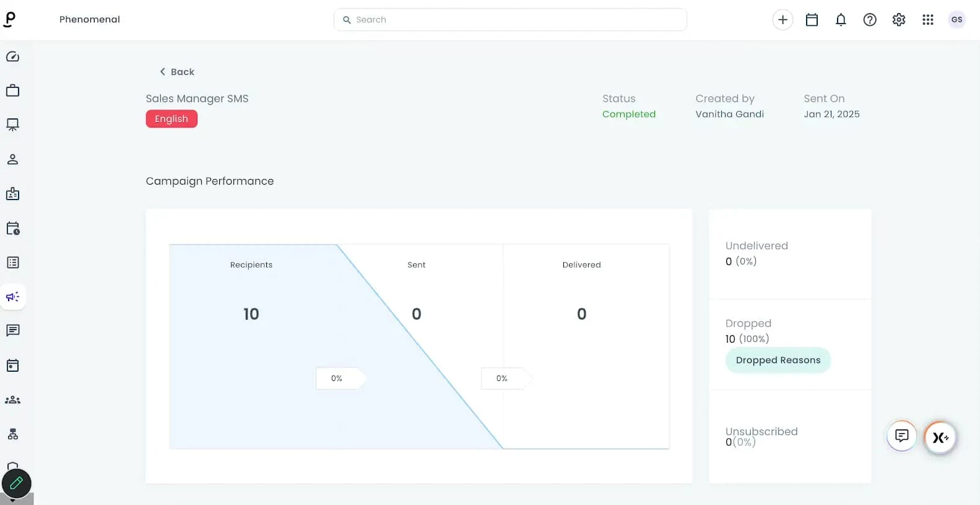Open the dashboard speedometer sidebar icon
This screenshot has height=505, width=980.
click(12, 57)
